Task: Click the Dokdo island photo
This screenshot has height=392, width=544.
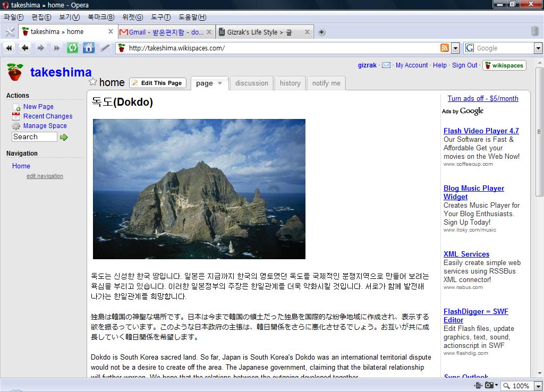Action: 199,189
